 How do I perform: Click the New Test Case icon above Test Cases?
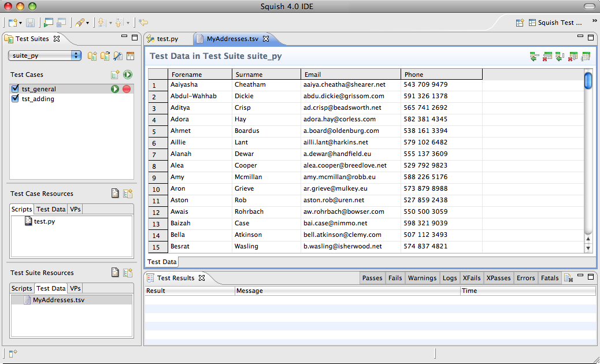coord(114,75)
